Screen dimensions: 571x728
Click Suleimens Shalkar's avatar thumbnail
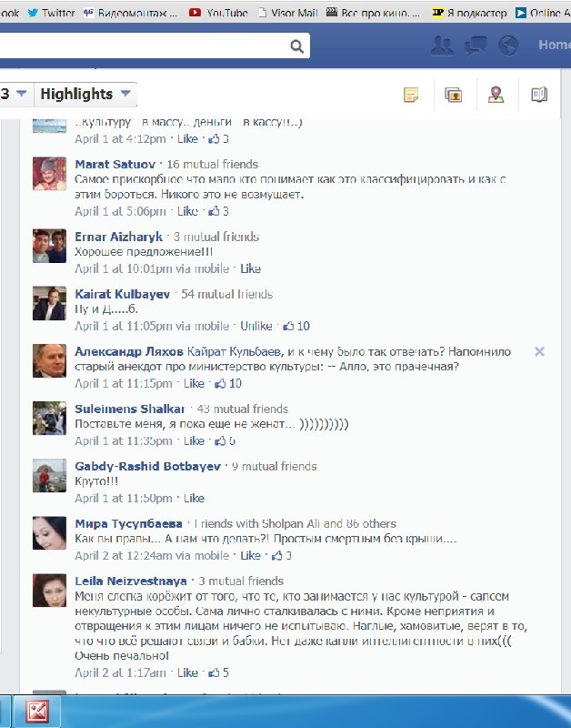pos(49,419)
